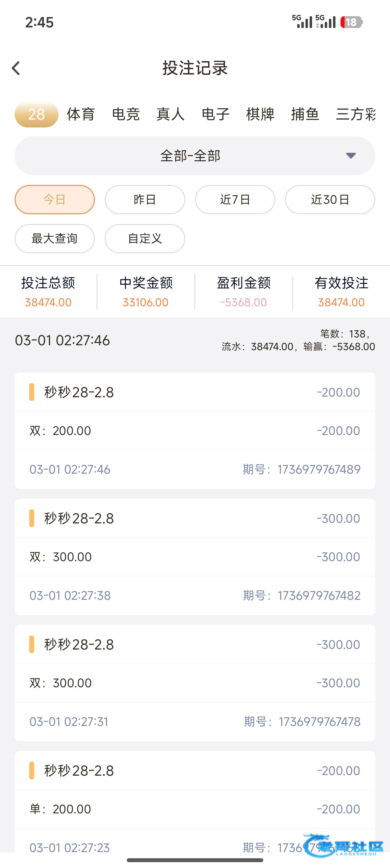Open the 捕鱼 tab
This screenshot has height=868, width=390.
pos(305,114)
